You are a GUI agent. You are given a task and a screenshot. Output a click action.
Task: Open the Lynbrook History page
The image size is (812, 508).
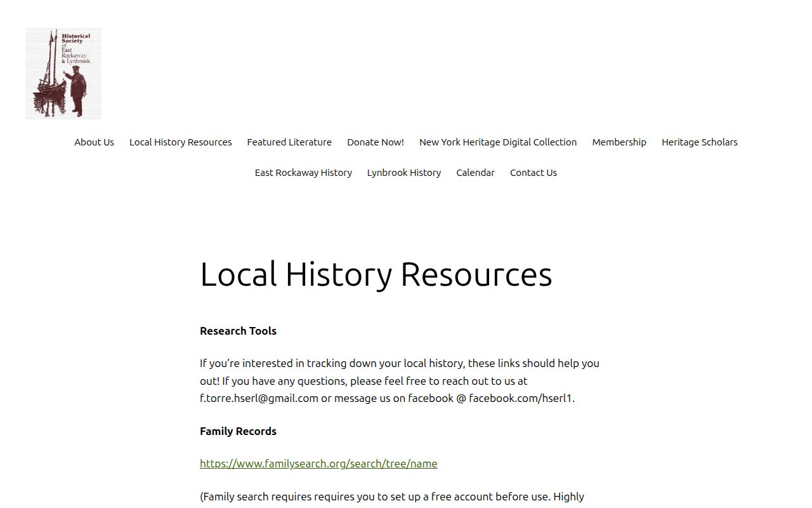point(404,173)
